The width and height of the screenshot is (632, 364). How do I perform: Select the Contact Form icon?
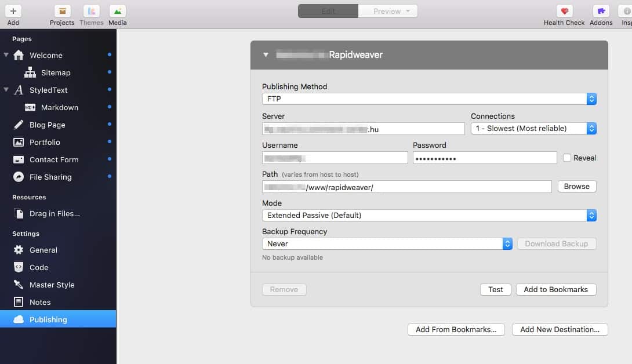click(x=19, y=159)
